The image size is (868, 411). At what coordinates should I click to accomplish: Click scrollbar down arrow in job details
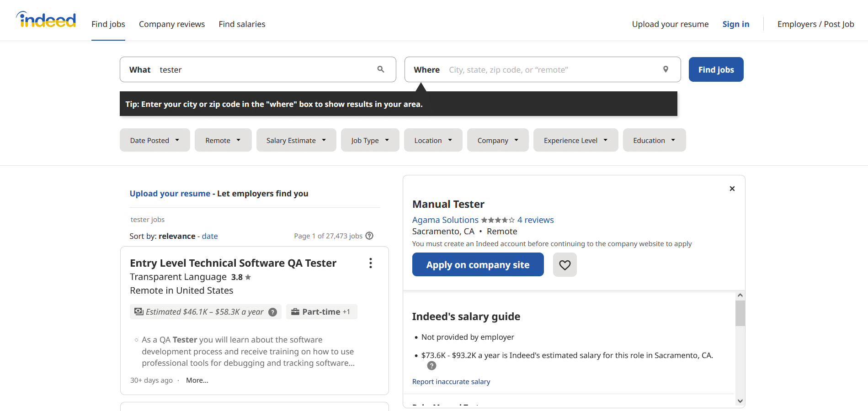click(740, 401)
